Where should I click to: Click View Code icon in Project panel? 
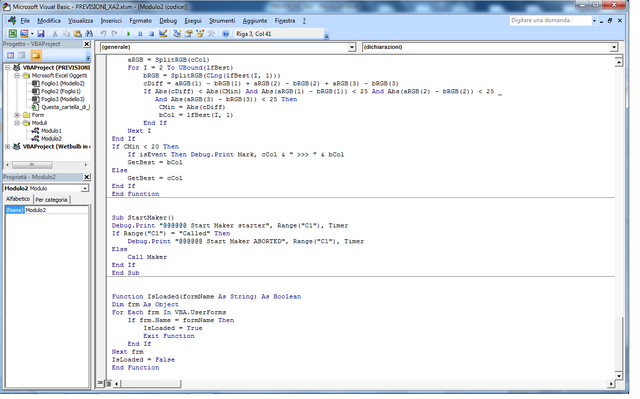tap(11, 55)
